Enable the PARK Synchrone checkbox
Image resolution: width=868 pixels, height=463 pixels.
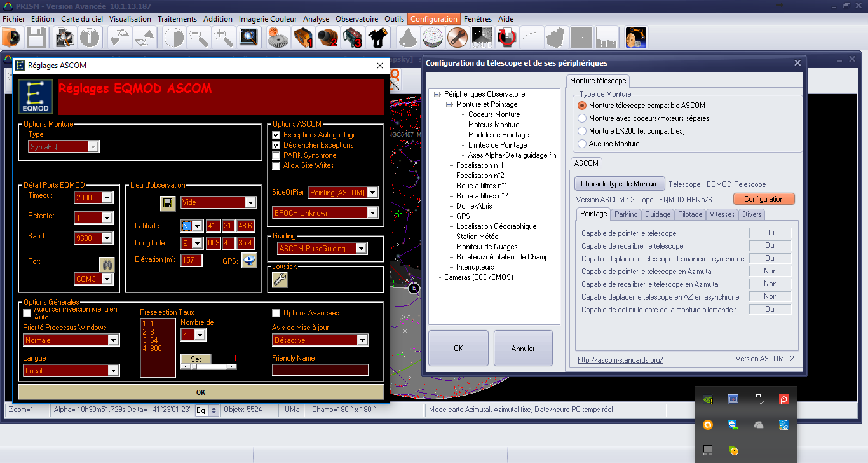tap(276, 155)
